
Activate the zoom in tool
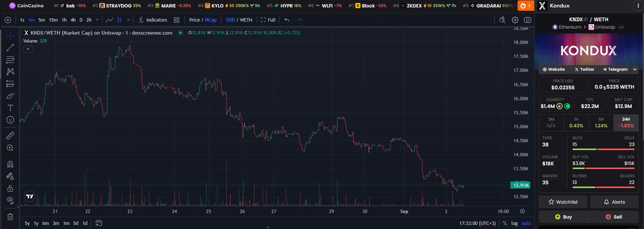click(10, 147)
